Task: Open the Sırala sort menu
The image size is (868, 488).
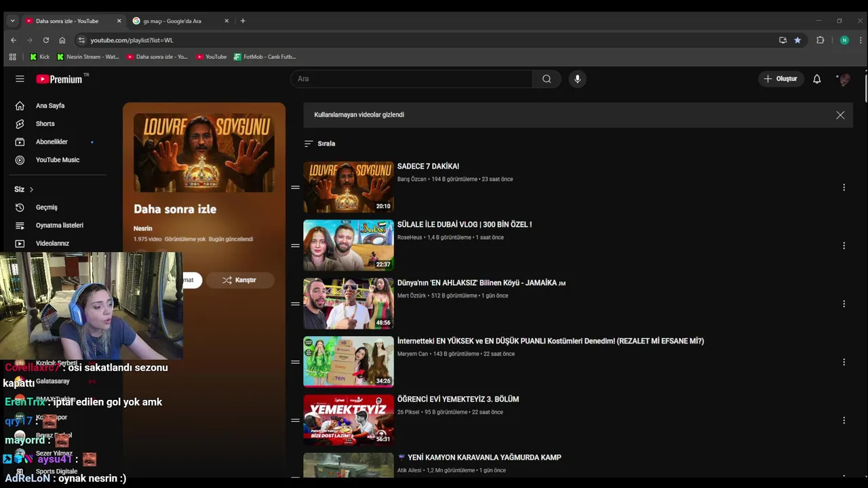Action: click(x=320, y=144)
